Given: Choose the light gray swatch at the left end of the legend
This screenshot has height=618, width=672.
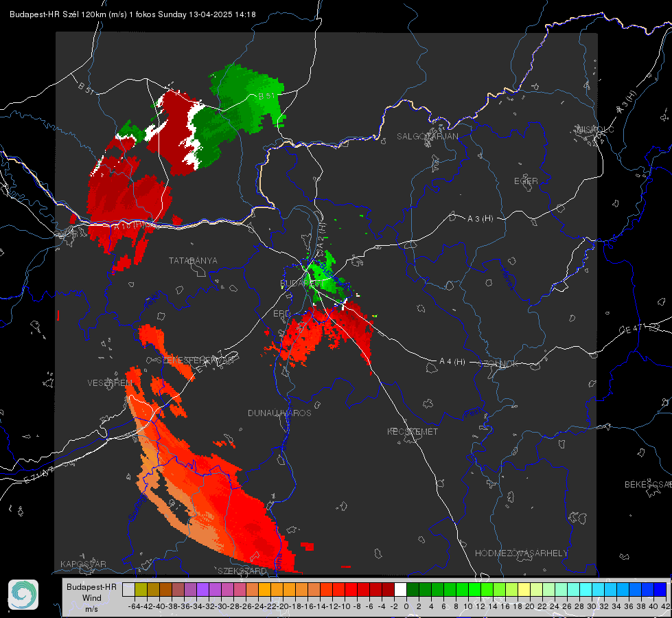Looking at the screenshot, I should point(128,590).
